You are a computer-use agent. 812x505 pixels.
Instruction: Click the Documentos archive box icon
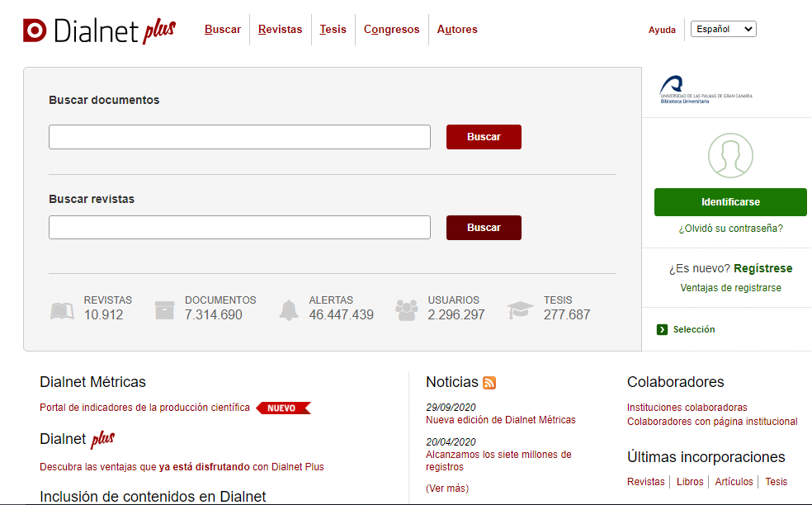165,309
